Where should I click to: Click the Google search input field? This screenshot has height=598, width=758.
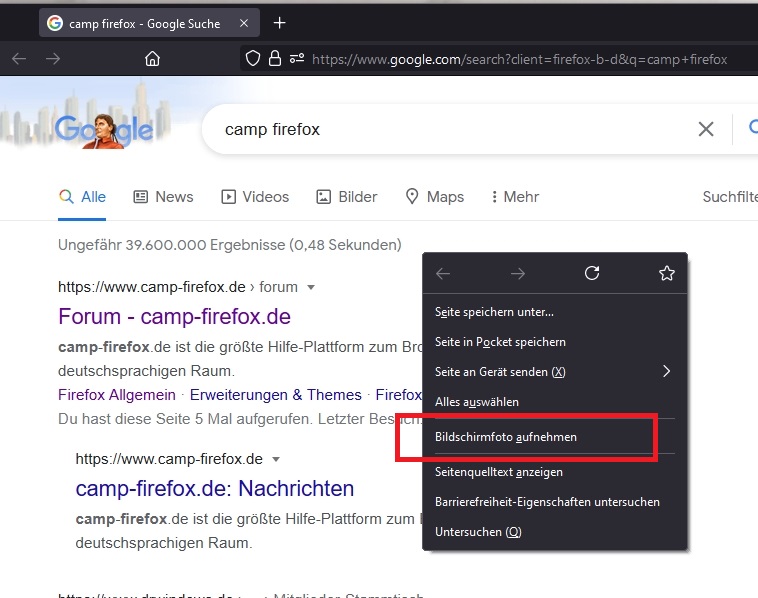coord(450,129)
